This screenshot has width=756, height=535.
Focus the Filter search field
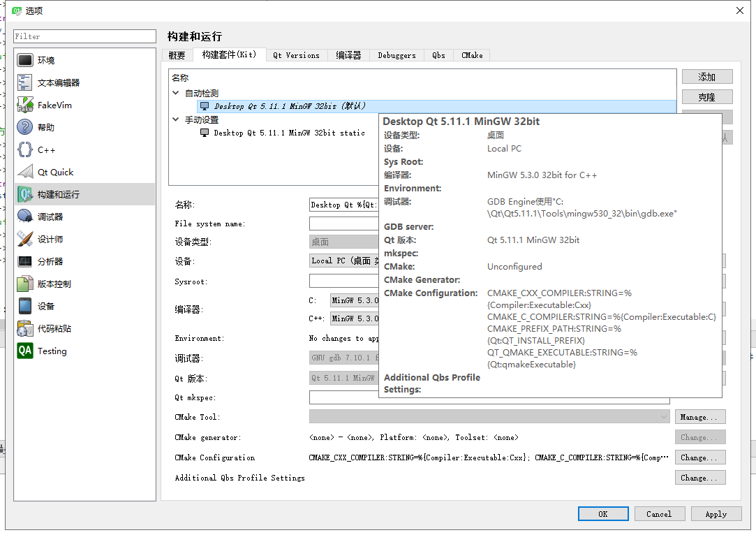pos(85,36)
